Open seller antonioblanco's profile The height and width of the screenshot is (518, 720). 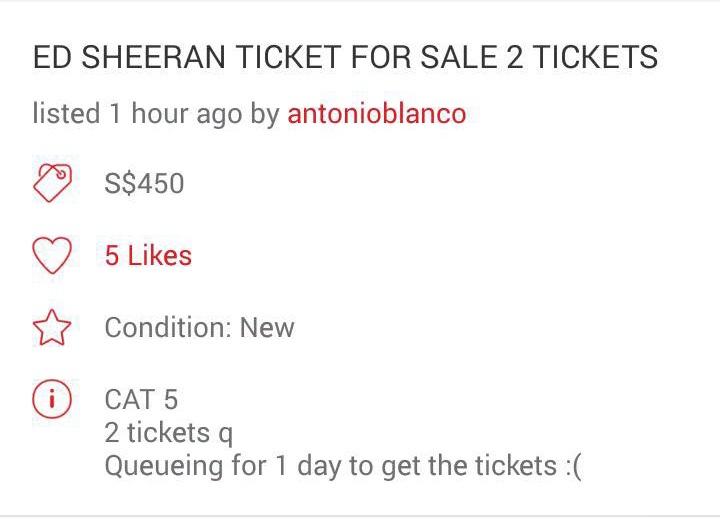tap(376, 114)
